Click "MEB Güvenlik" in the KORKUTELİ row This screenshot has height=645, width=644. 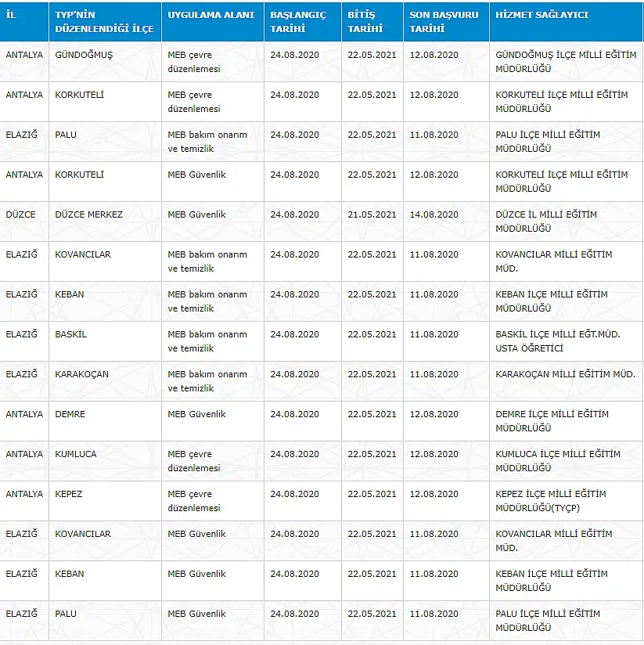click(213, 182)
